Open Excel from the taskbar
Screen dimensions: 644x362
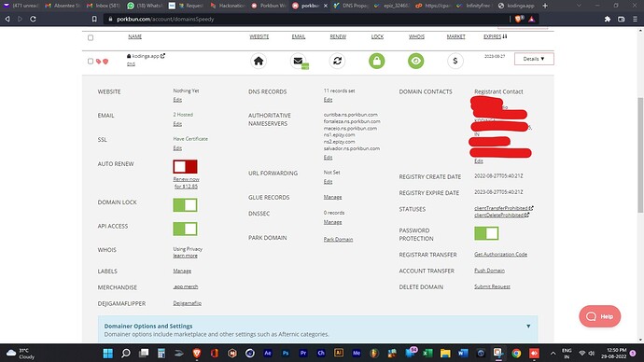427,353
